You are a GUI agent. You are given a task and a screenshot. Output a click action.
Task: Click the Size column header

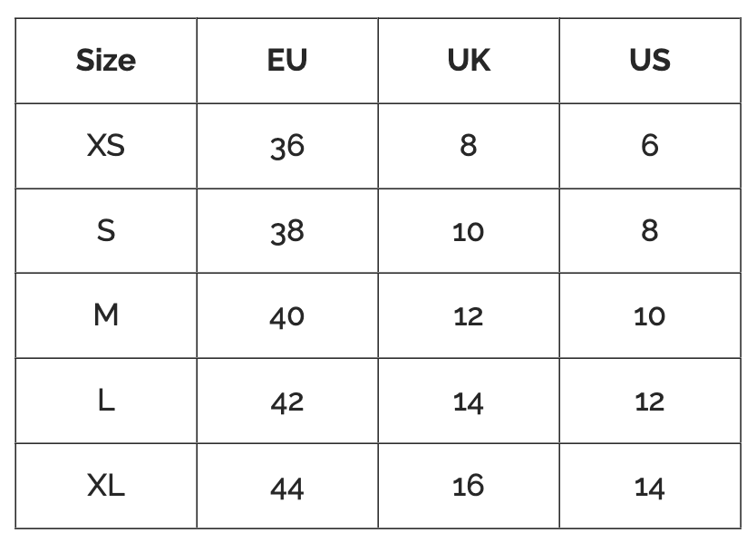[x=106, y=61]
